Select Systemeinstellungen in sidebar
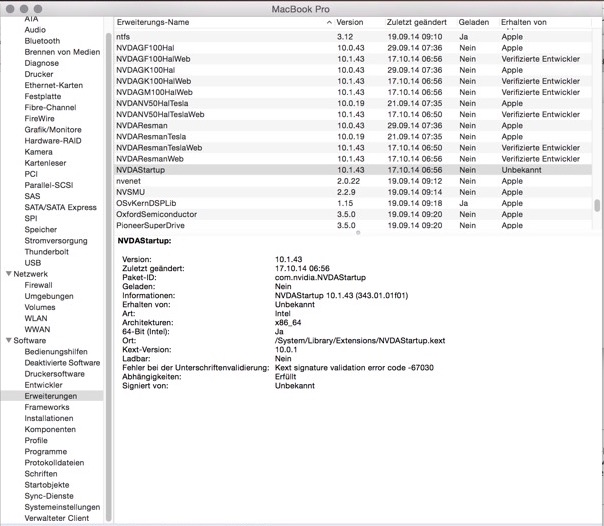Screen dimensions: 604x526 [x=62, y=507]
